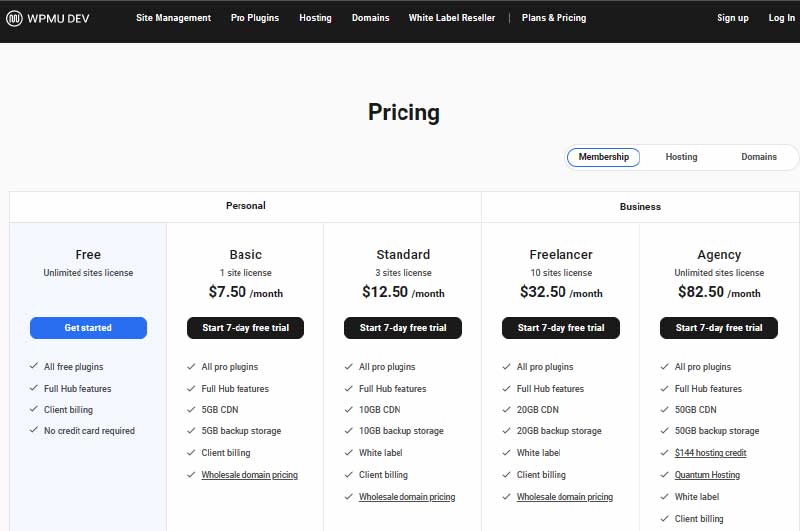Click the $82.50 /month price

[719, 292]
